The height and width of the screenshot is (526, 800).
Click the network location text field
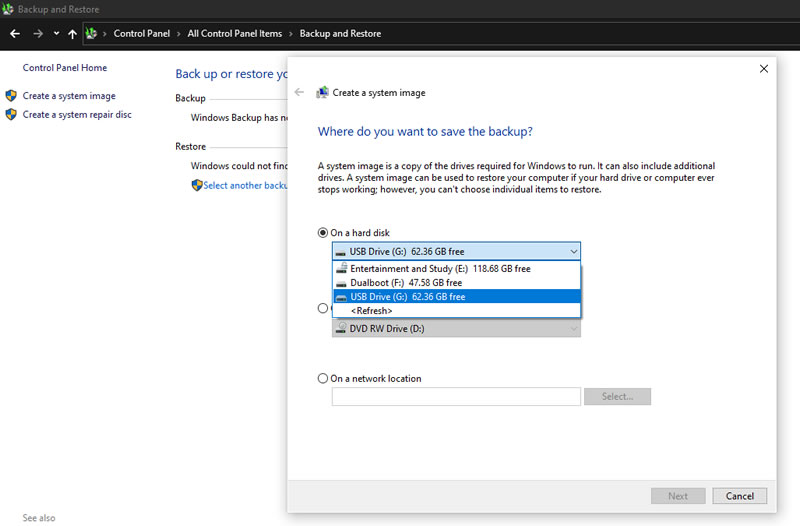coord(456,396)
